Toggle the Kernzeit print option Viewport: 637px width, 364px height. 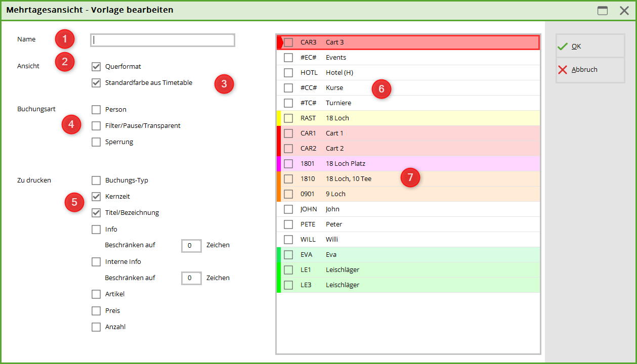(96, 197)
